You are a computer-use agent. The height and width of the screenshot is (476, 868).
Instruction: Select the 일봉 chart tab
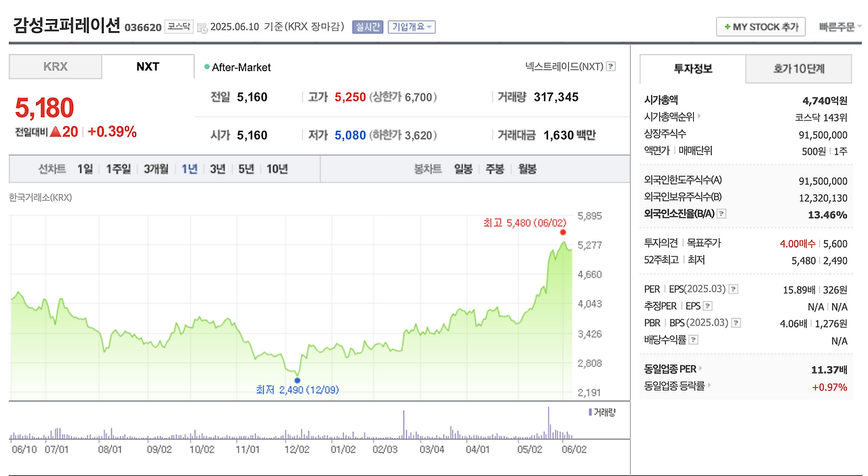tap(463, 169)
